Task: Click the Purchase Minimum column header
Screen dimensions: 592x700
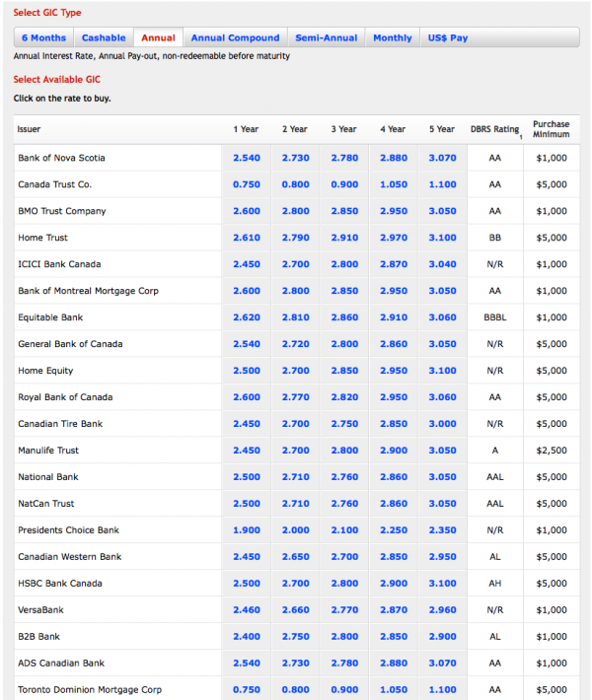Action: (551, 129)
